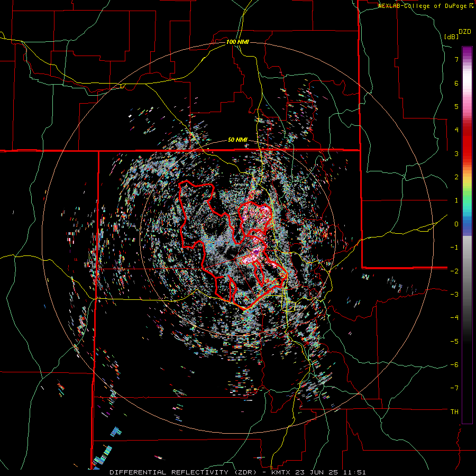Click the -1 value on color scale
The height and width of the screenshot is (476, 476).
point(454,248)
